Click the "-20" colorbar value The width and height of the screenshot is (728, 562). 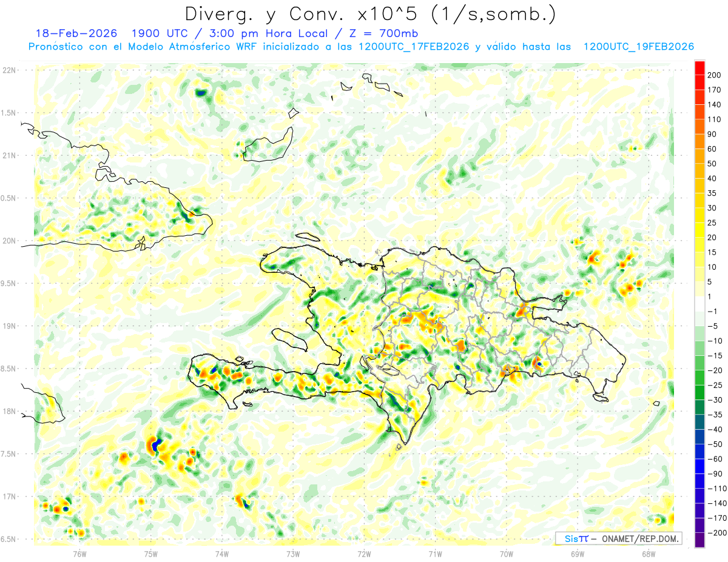point(715,370)
